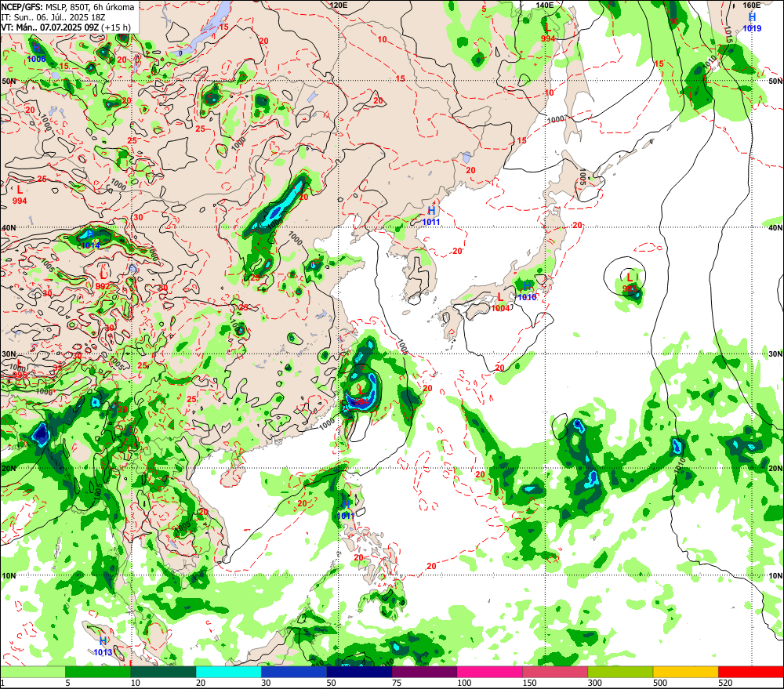
Task: Choose the olive 300–500 mm legend swatch
Action: click(x=620, y=672)
